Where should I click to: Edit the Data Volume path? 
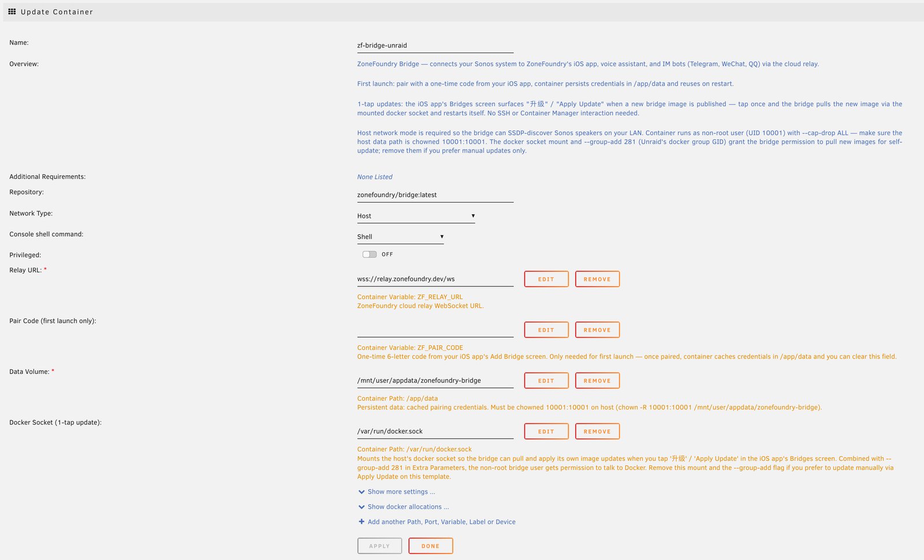546,380
